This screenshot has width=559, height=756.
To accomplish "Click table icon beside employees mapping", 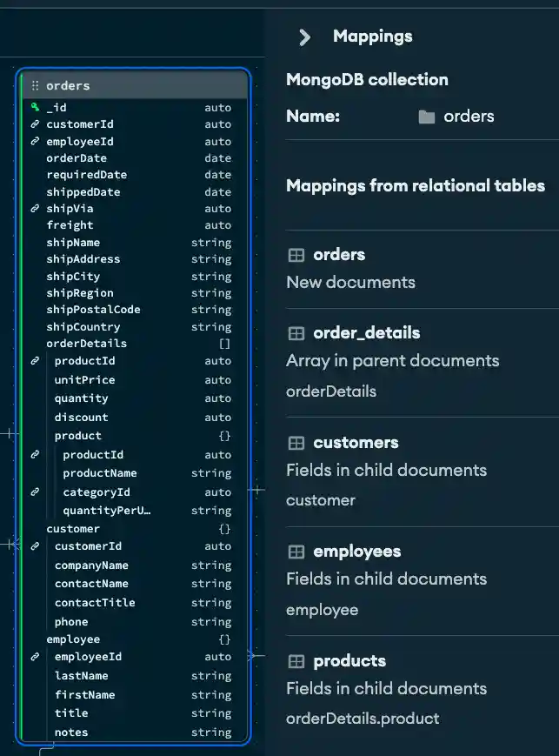I will pos(296,552).
